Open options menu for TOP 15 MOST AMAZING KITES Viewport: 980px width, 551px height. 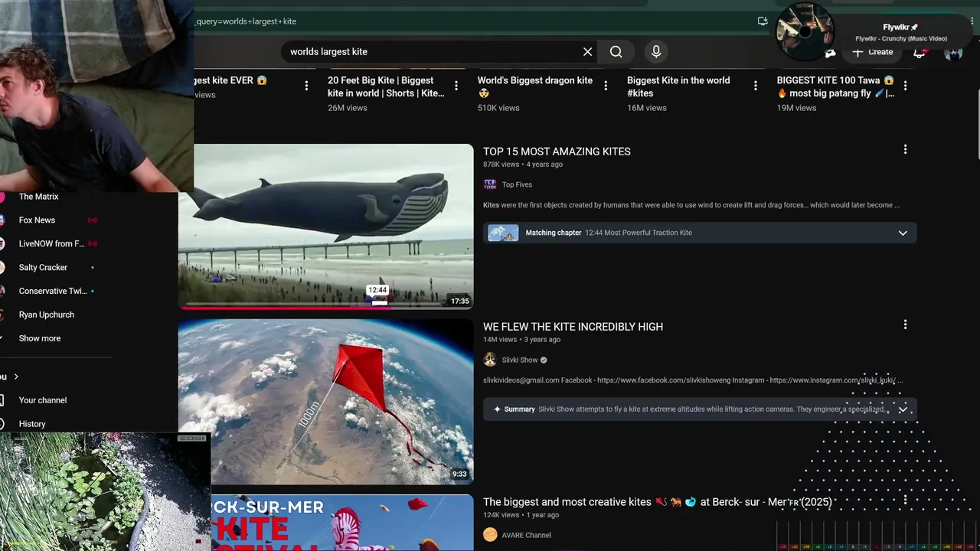pos(905,149)
